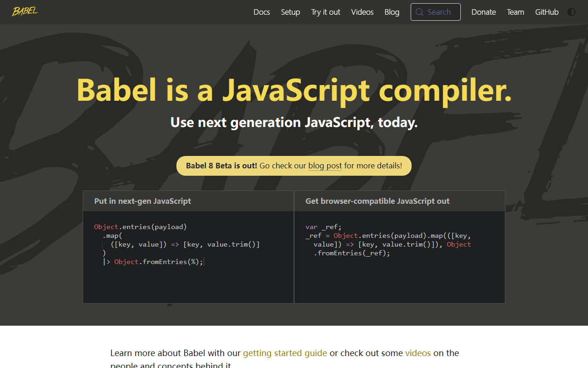Open the getting started guide link
The width and height of the screenshot is (588, 368).
pyautogui.click(x=285, y=353)
